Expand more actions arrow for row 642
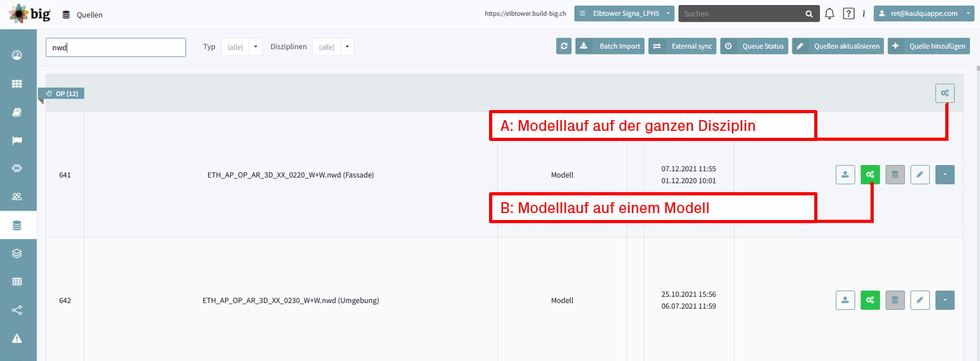The image size is (980, 361). click(x=945, y=300)
